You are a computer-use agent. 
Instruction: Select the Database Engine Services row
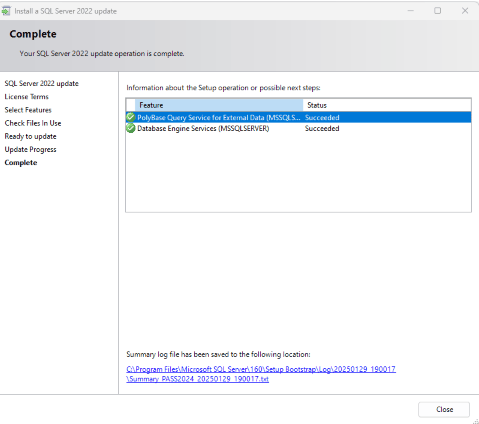pyautogui.click(x=298, y=128)
